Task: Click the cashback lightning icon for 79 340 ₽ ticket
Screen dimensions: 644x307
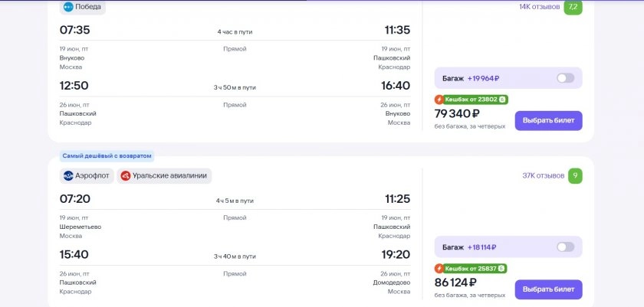Action: (x=439, y=100)
